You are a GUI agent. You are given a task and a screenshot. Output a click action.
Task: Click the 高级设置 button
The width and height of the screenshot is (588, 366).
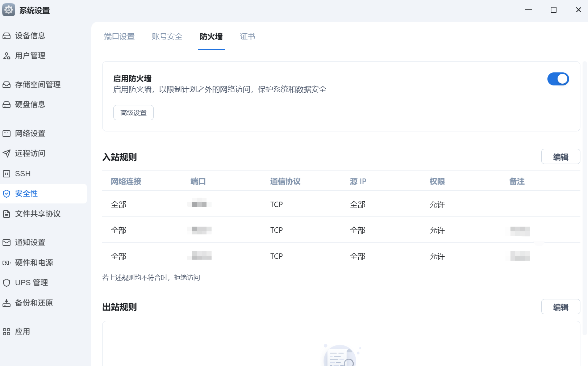point(133,113)
